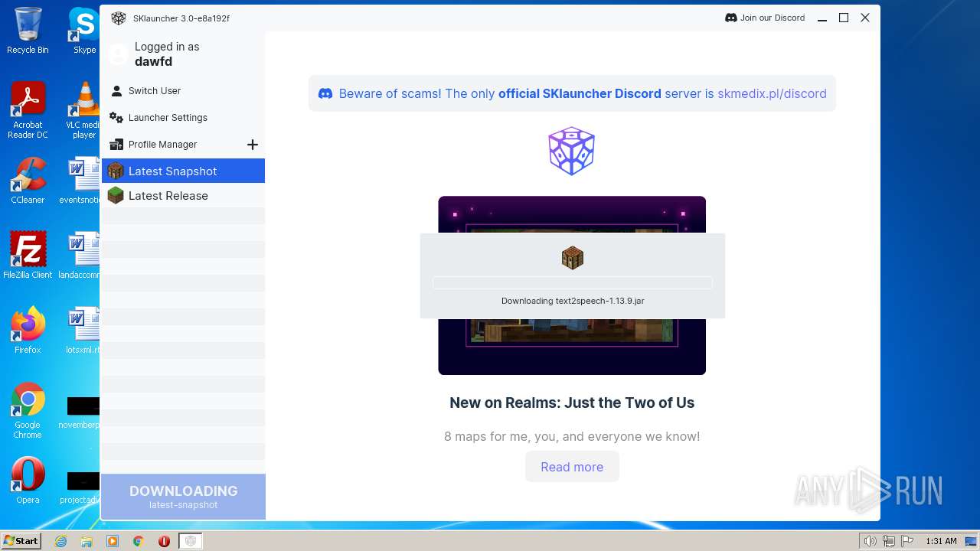Open Chrome from taskbar

click(139, 541)
